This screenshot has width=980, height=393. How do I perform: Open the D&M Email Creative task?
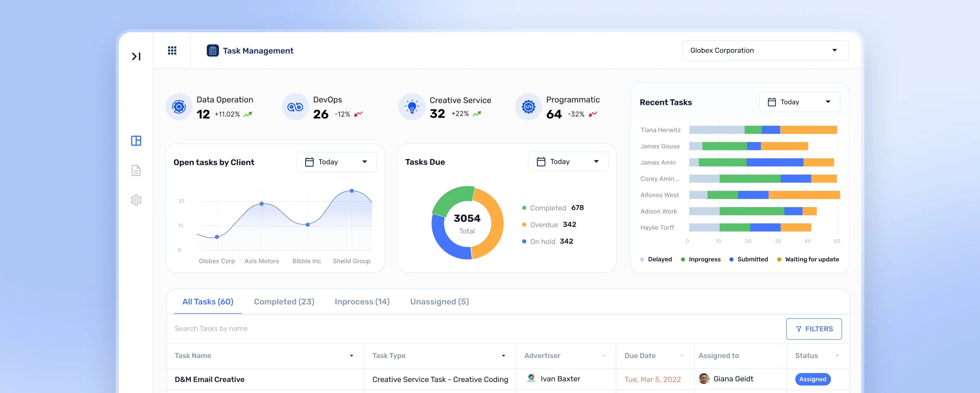[210, 379]
